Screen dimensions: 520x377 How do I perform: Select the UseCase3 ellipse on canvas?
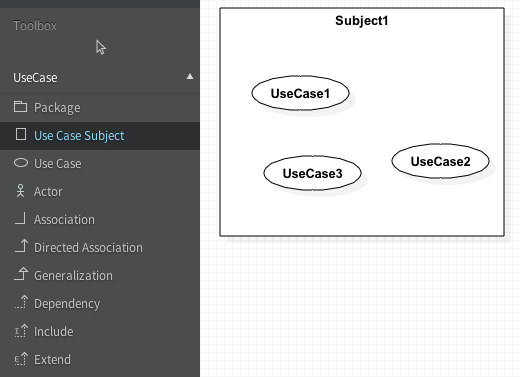312,173
